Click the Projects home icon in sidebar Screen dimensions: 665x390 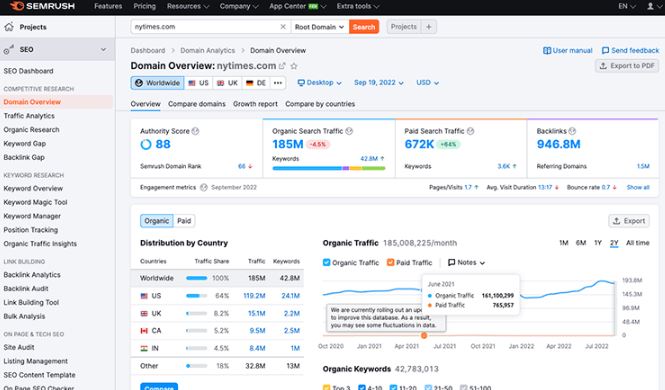pyautogui.click(x=9, y=27)
